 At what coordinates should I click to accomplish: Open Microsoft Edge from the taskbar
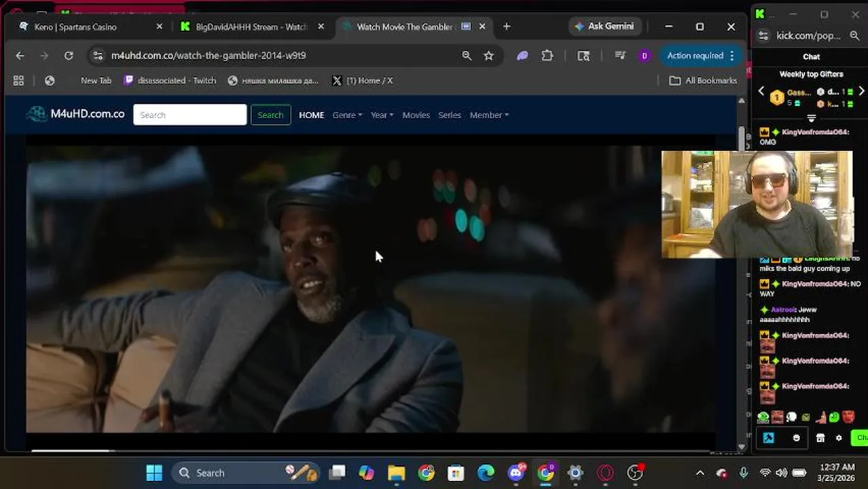[486, 473]
